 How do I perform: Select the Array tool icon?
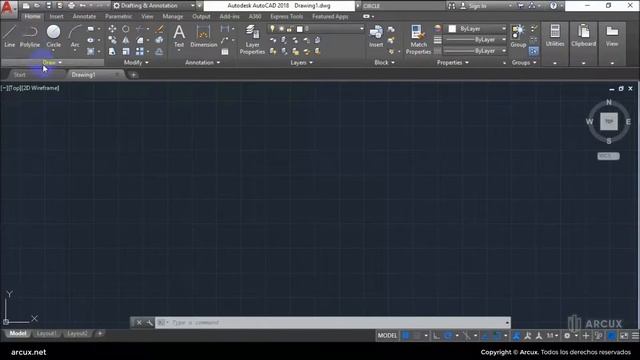pyautogui.click(x=140, y=51)
